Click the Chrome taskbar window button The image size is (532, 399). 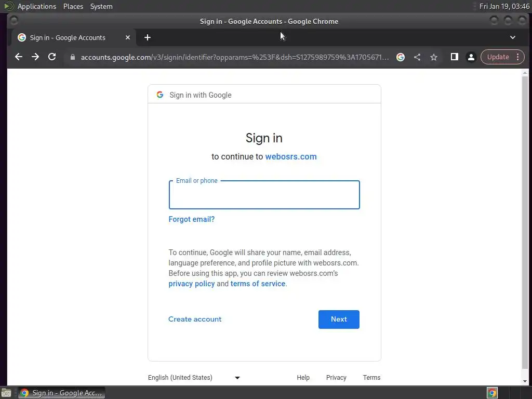pyautogui.click(x=61, y=393)
